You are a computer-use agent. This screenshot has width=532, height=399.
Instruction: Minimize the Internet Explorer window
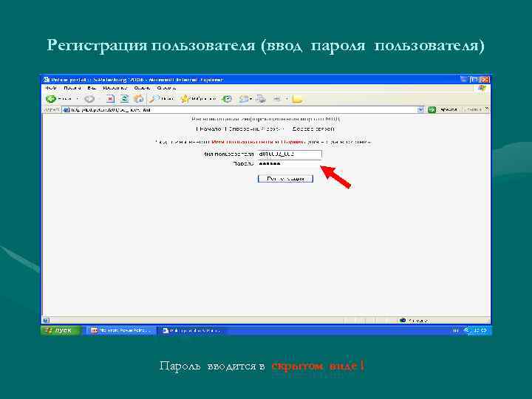464,79
